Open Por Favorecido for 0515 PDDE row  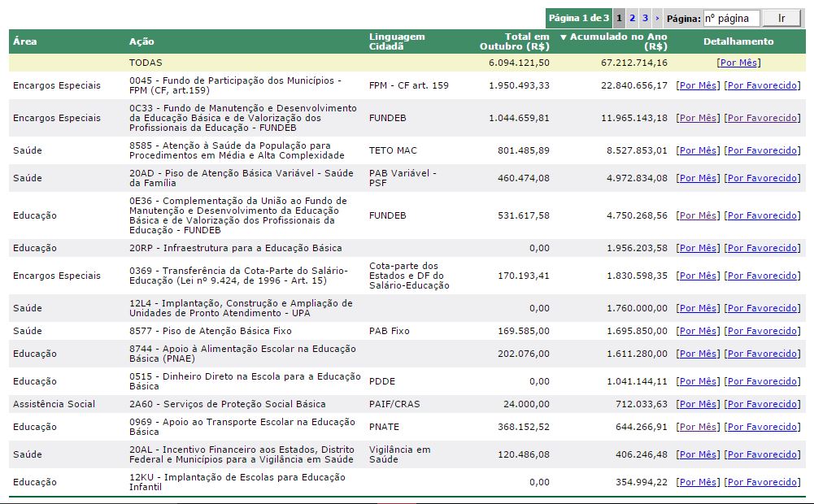click(x=762, y=381)
